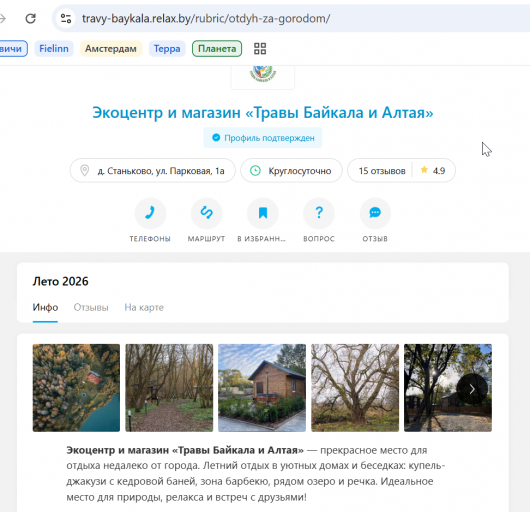The height and width of the screenshot is (512, 530).
Task: Open site information icon in address bar
Action: 66,18
